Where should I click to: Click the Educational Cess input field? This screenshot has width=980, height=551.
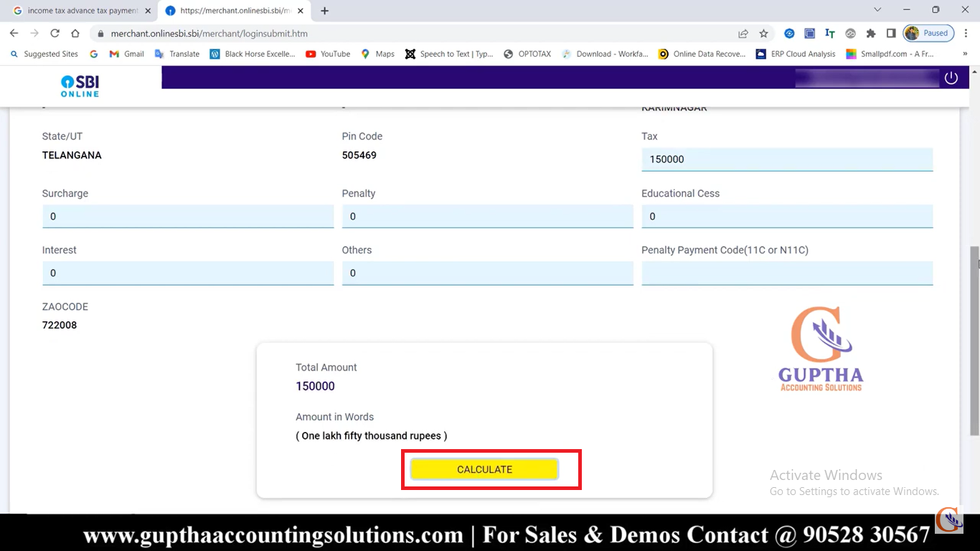pos(787,216)
